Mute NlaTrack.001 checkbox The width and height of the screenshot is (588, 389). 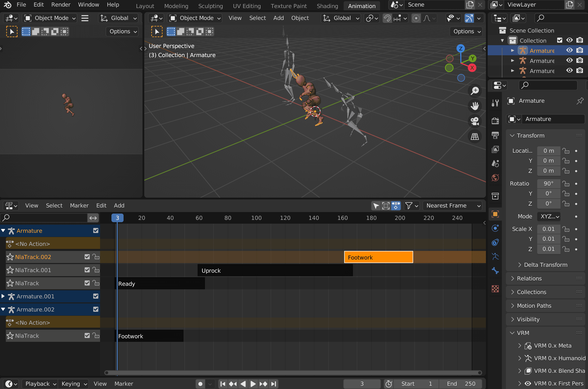[x=87, y=270]
